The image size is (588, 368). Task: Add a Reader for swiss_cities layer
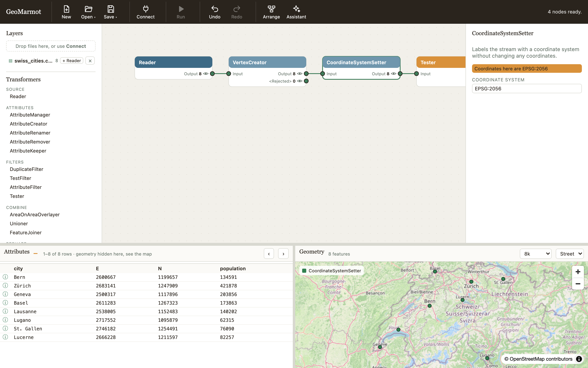[72, 61]
